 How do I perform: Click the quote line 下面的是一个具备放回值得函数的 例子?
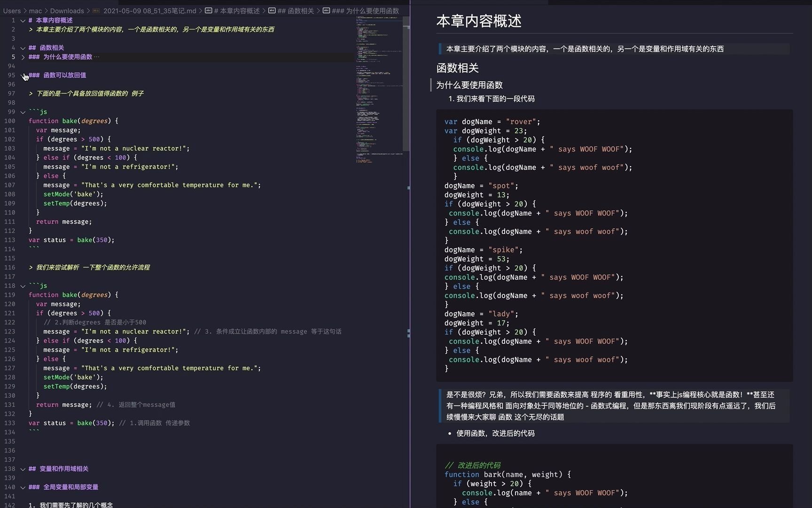(86, 94)
